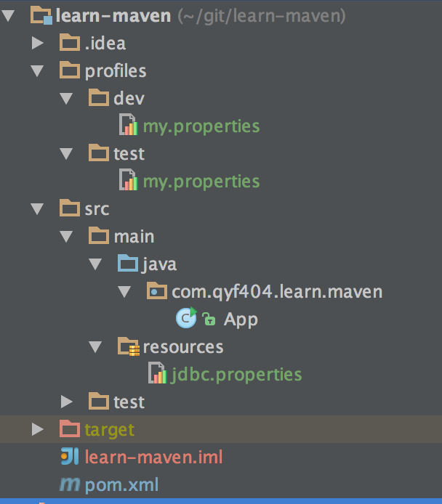
Task: Click the runnable class icon for App
Action: click(187, 318)
